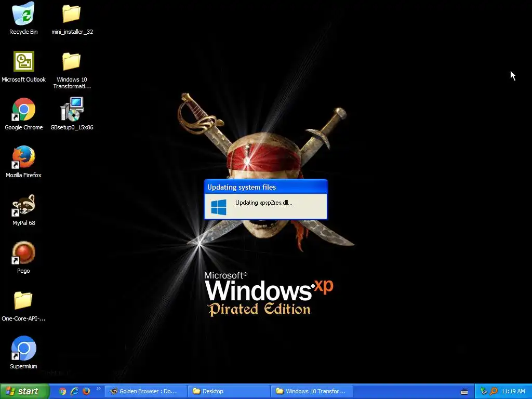
Task: Expand the quick launch overflow chevron
Action: (98, 389)
